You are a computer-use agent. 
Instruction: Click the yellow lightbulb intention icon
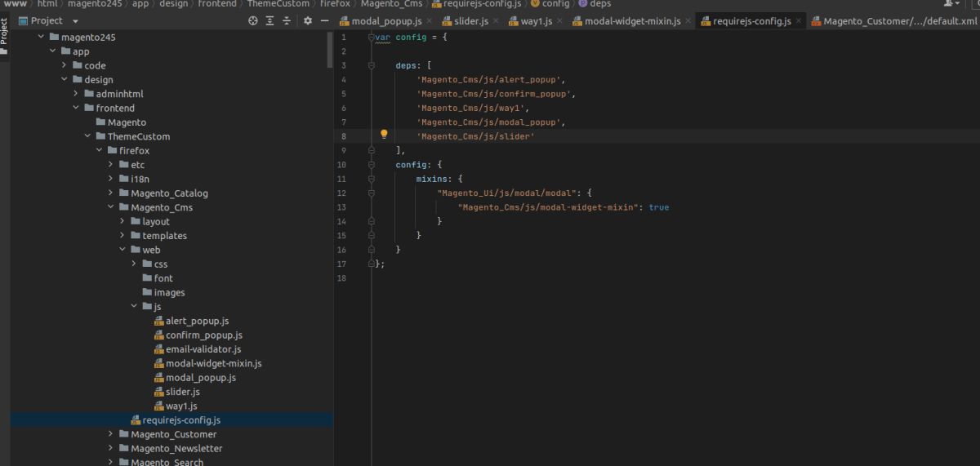click(384, 135)
